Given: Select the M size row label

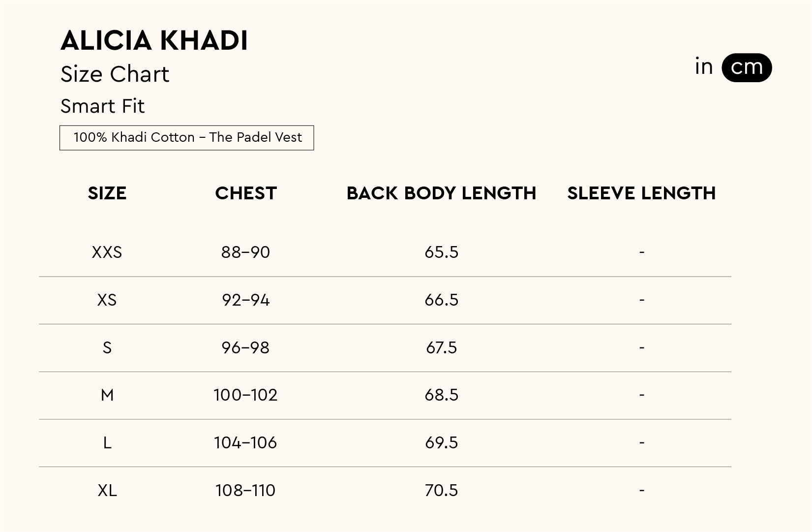Looking at the screenshot, I should 107,395.
